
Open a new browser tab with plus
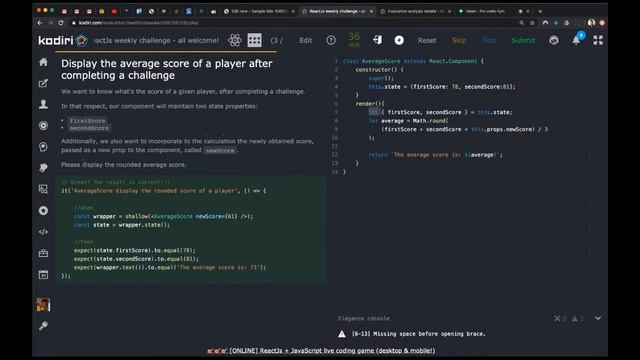pyautogui.click(x=540, y=11)
